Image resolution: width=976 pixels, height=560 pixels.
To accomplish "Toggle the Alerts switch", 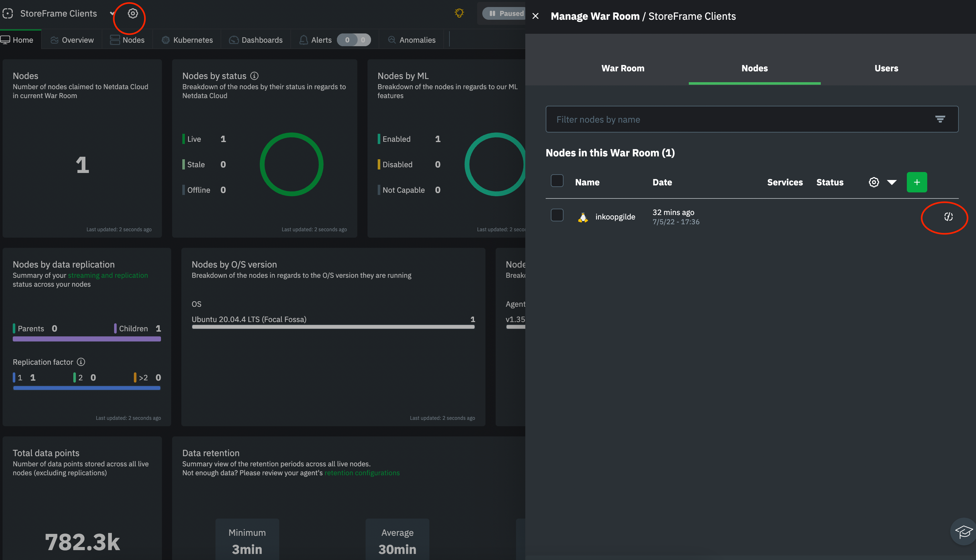I will (x=354, y=39).
